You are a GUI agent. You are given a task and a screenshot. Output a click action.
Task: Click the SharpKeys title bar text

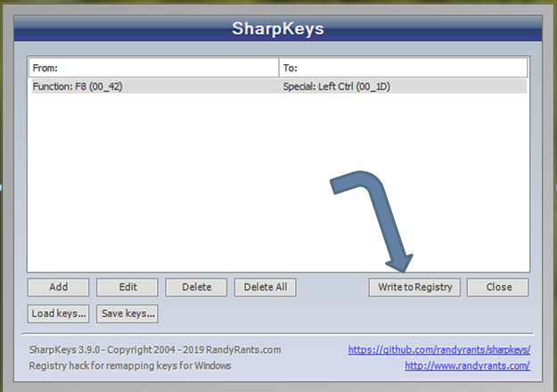point(278,29)
